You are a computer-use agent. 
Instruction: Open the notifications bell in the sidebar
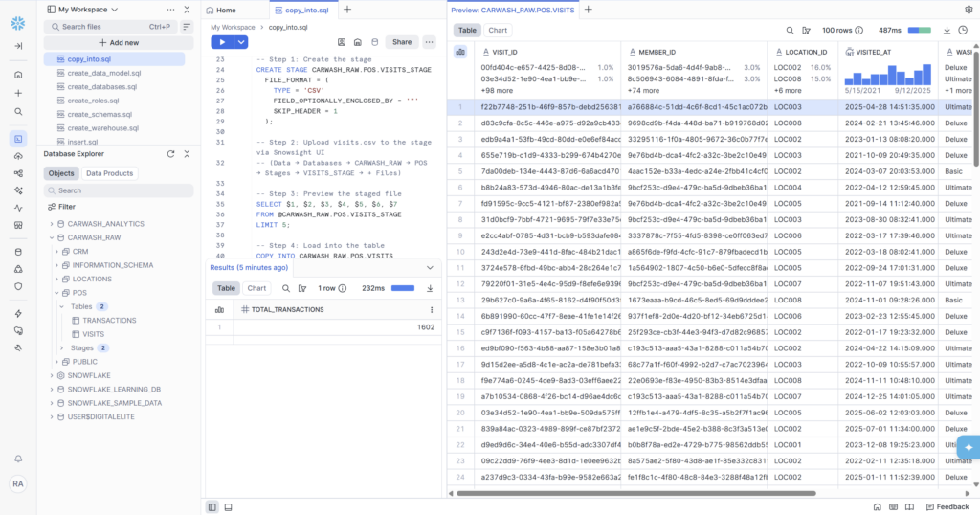coord(18,459)
